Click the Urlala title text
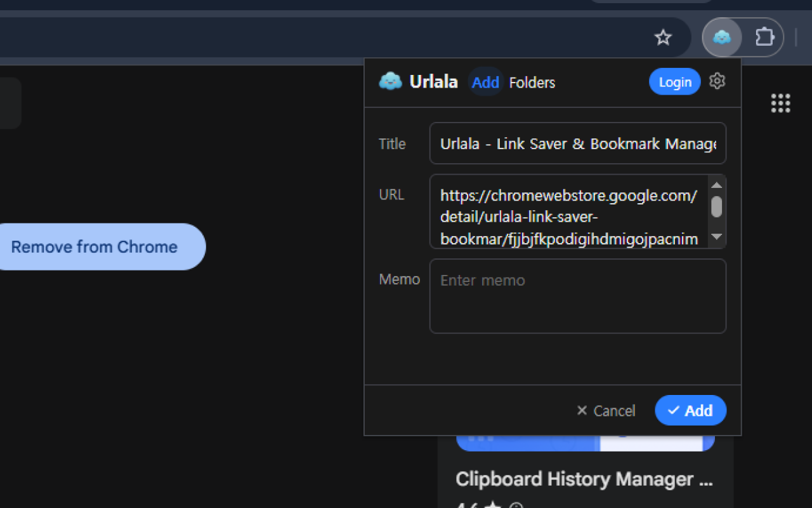The image size is (812, 508). (x=433, y=82)
